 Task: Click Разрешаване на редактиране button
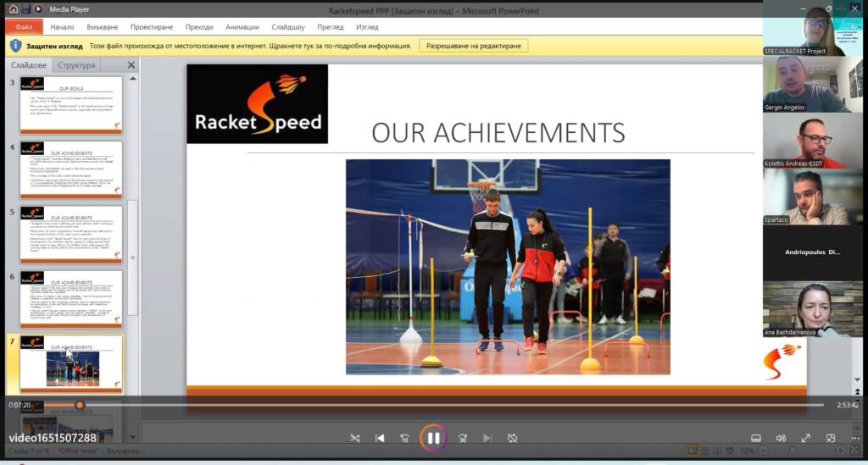[x=473, y=46]
